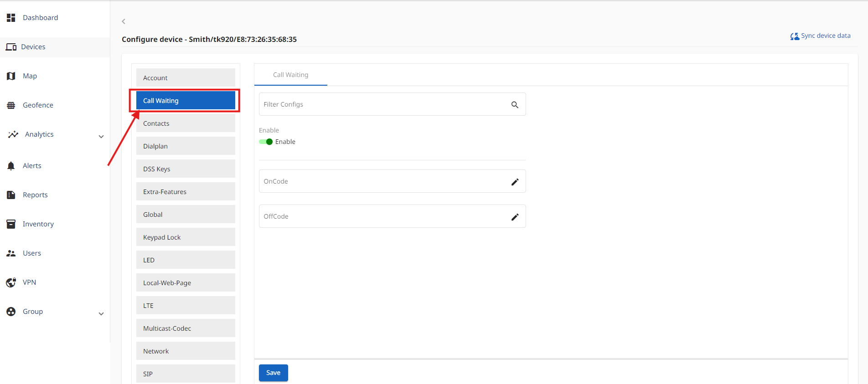Click the Map icon in sidebar
The width and height of the screenshot is (868, 384).
11,76
